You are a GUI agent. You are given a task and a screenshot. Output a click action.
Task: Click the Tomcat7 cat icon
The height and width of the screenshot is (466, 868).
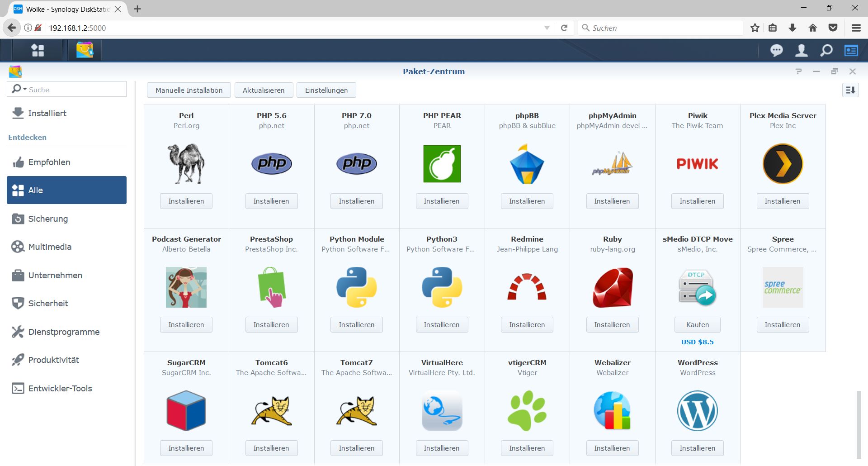click(x=357, y=411)
